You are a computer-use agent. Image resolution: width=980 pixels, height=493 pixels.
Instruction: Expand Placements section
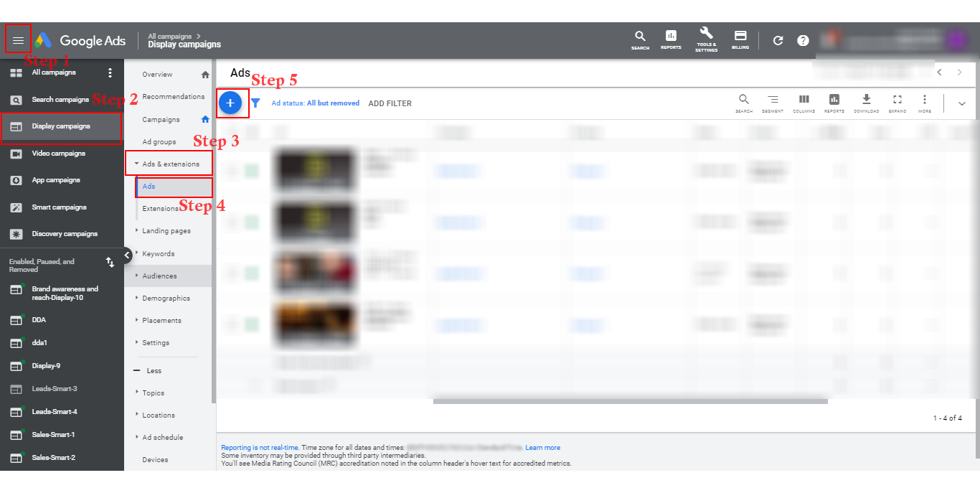pos(136,320)
